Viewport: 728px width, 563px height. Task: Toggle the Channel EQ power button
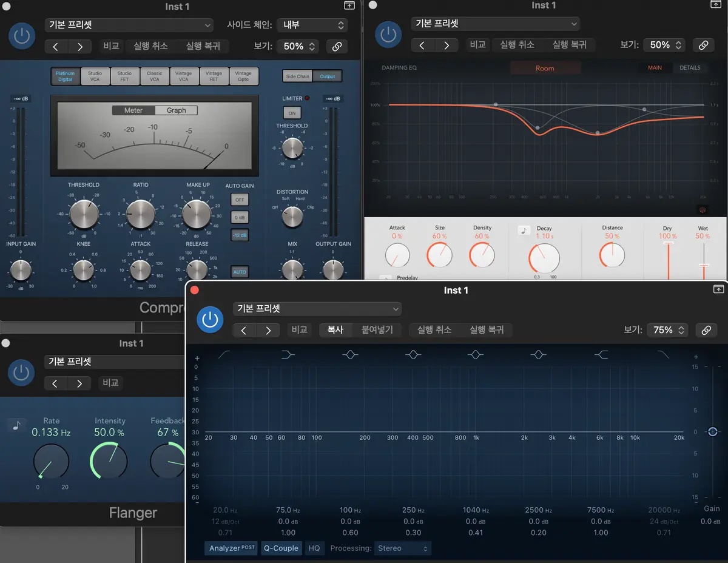(x=210, y=320)
